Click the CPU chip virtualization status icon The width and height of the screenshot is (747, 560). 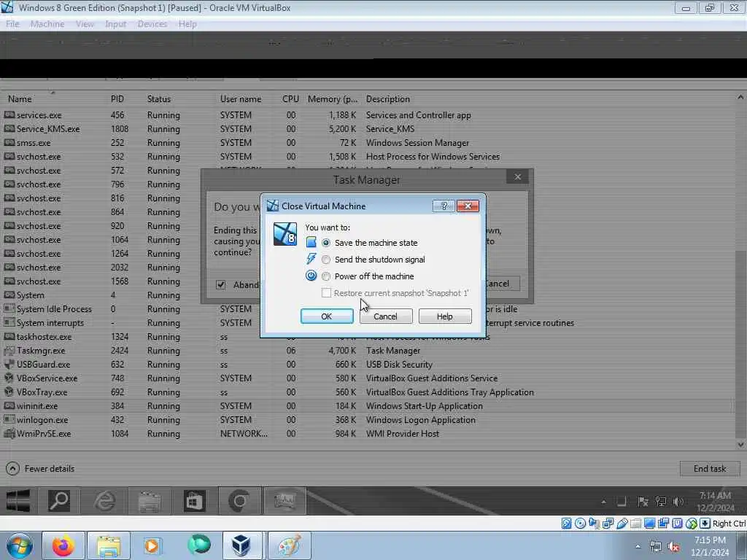[x=677, y=524]
